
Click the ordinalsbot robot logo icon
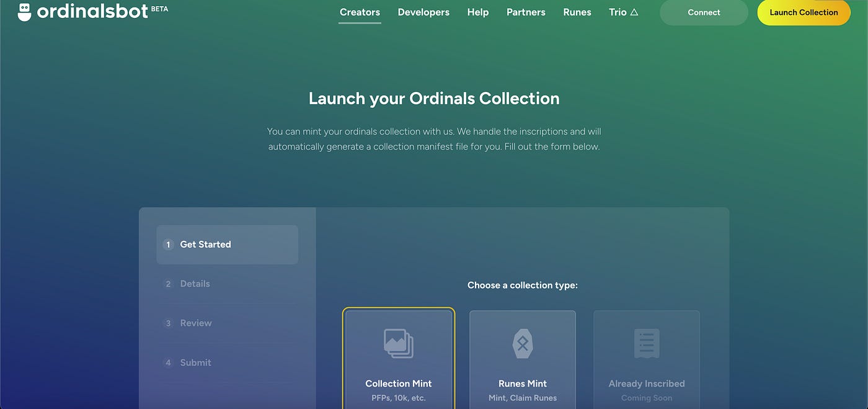[24, 12]
